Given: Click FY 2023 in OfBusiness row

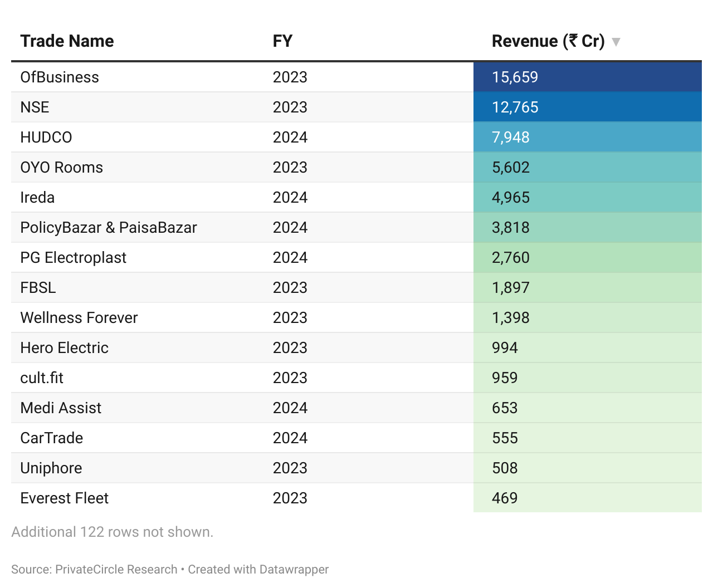Looking at the screenshot, I should [290, 77].
